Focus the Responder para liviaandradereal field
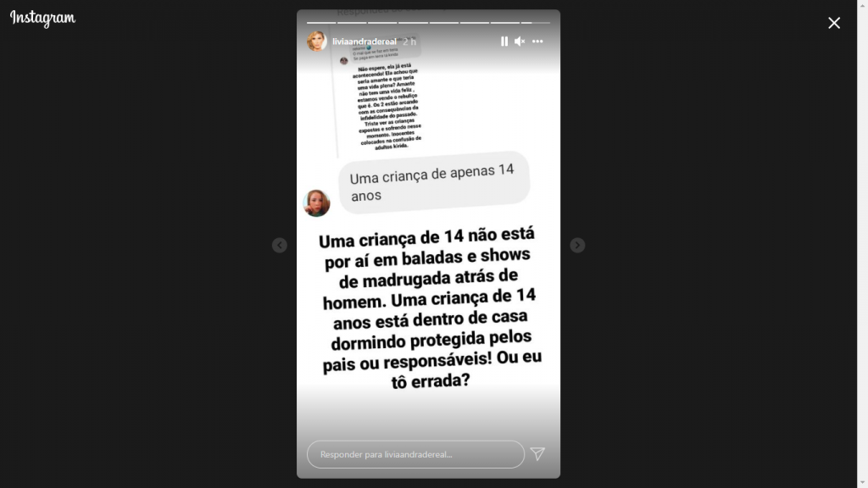Viewport: 868px width, 488px height. click(x=415, y=454)
